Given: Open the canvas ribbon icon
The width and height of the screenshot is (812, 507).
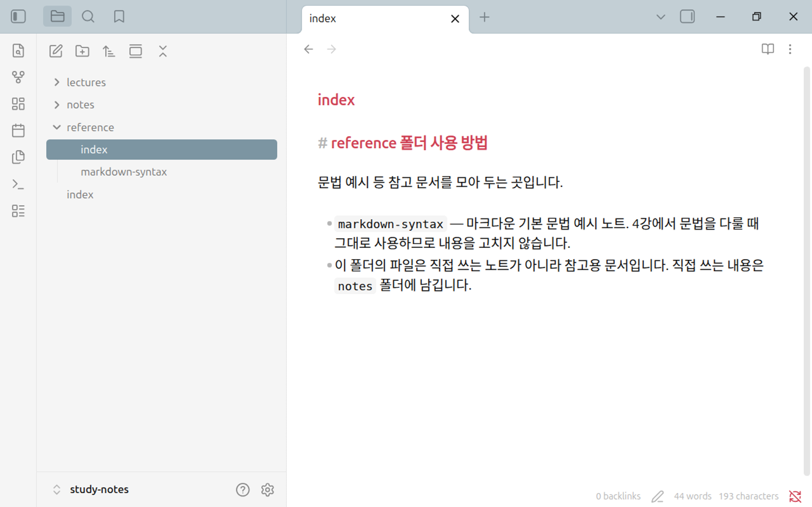Looking at the screenshot, I should (x=18, y=103).
